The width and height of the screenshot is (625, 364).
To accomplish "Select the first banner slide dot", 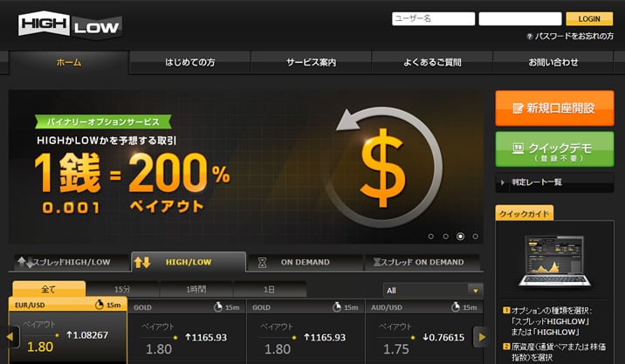I will point(430,237).
